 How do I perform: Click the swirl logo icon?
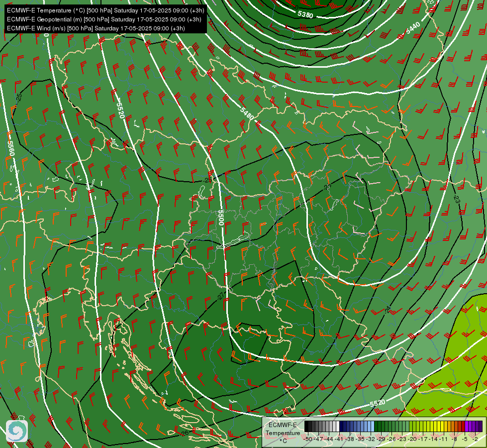click(x=17, y=431)
